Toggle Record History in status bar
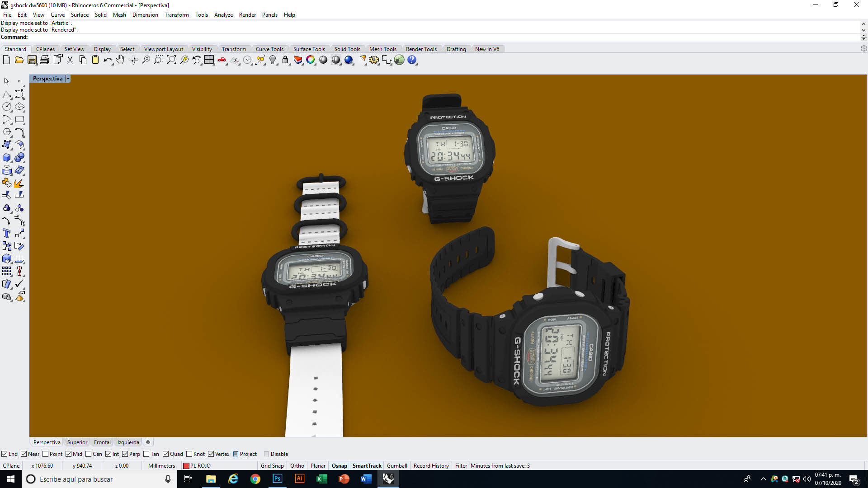868x488 pixels. [x=431, y=466]
